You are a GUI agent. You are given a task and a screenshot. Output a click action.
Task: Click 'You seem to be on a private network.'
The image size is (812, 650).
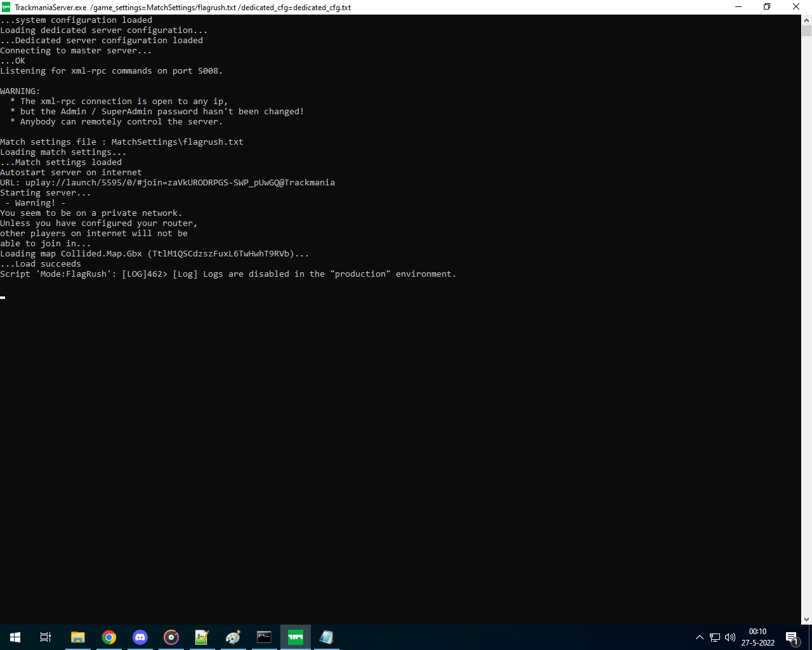(x=91, y=213)
